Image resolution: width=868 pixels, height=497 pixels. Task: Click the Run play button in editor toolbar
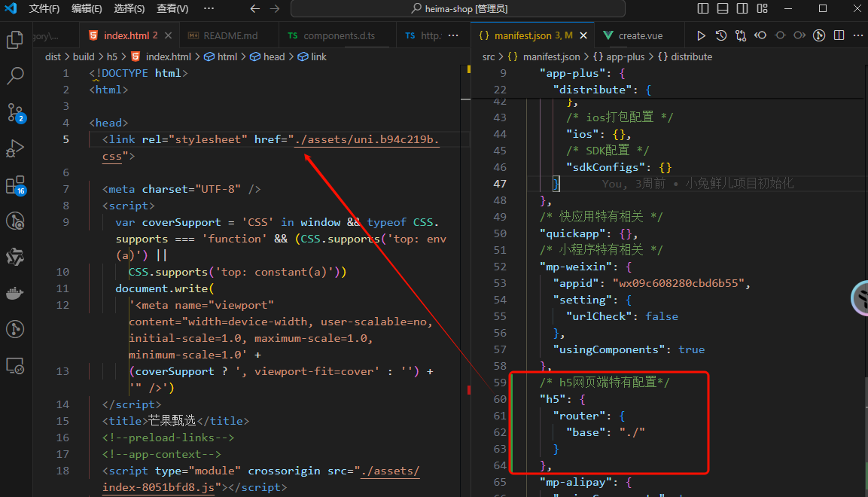pyautogui.click(x=701, y=35)
